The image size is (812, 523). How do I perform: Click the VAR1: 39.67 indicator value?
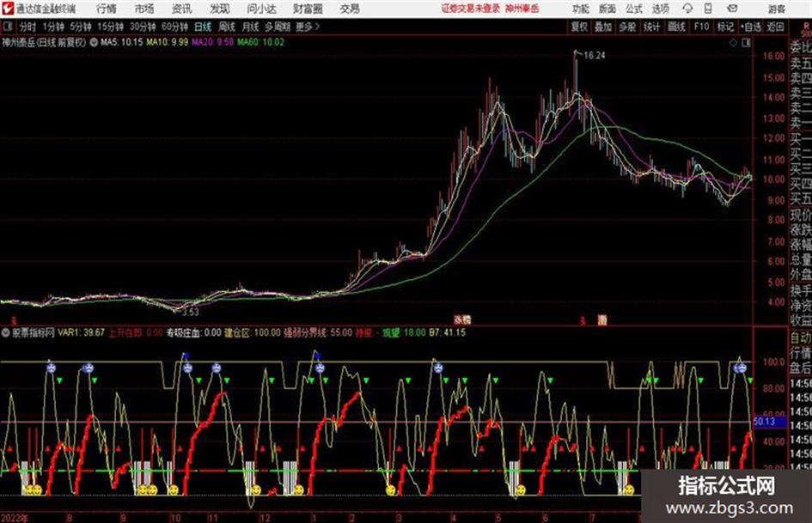(x=82, y=332)
